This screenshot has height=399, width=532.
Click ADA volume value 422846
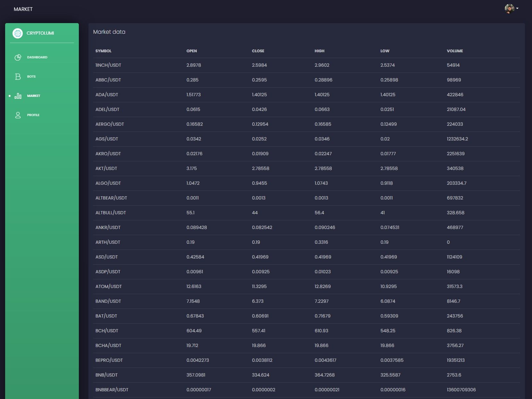click(455, 95)
